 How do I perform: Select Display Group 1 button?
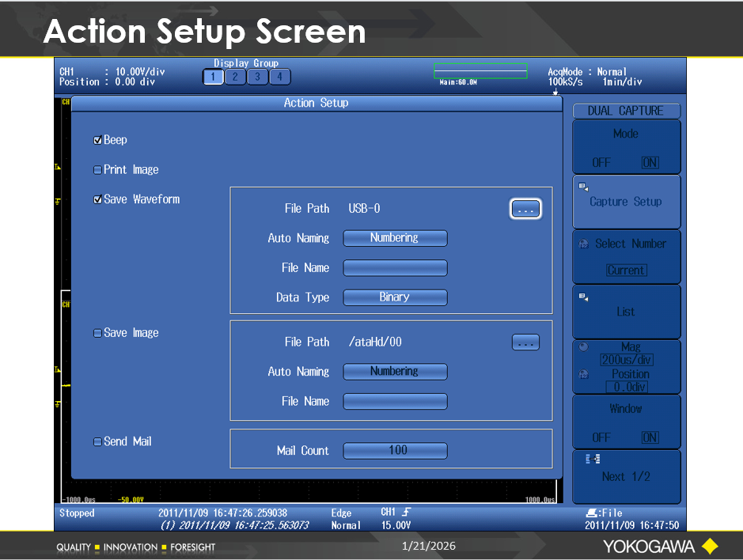click(214, 77)
